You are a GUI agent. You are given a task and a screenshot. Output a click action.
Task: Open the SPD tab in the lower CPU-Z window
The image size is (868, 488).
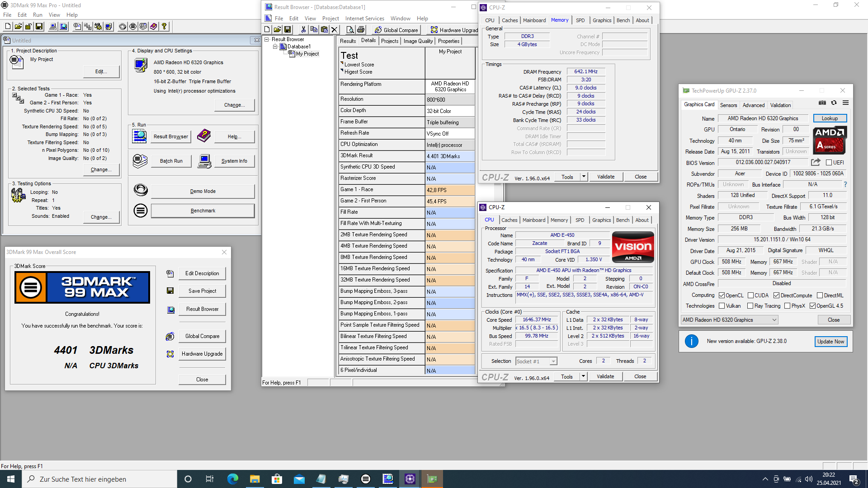580,220
